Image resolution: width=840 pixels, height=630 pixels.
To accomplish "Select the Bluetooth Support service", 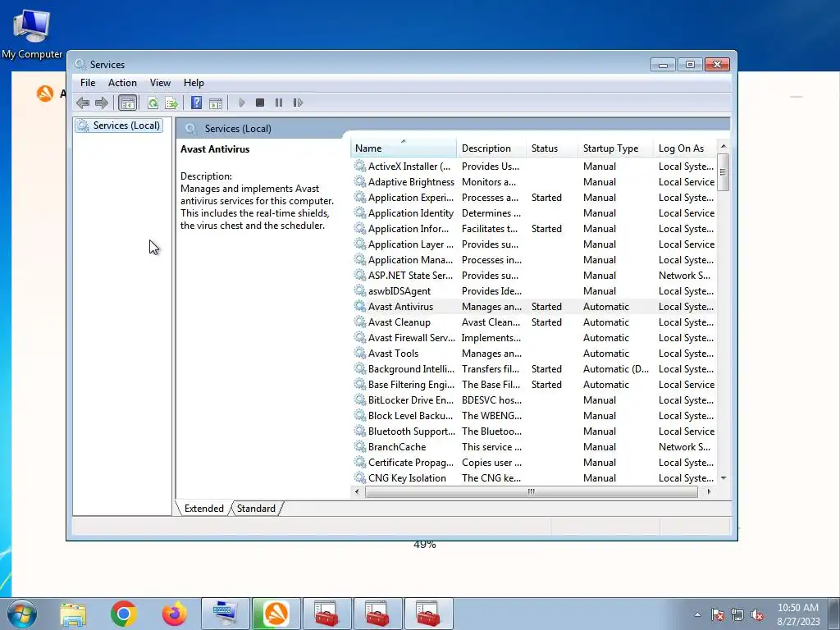I will pos(534,431).
